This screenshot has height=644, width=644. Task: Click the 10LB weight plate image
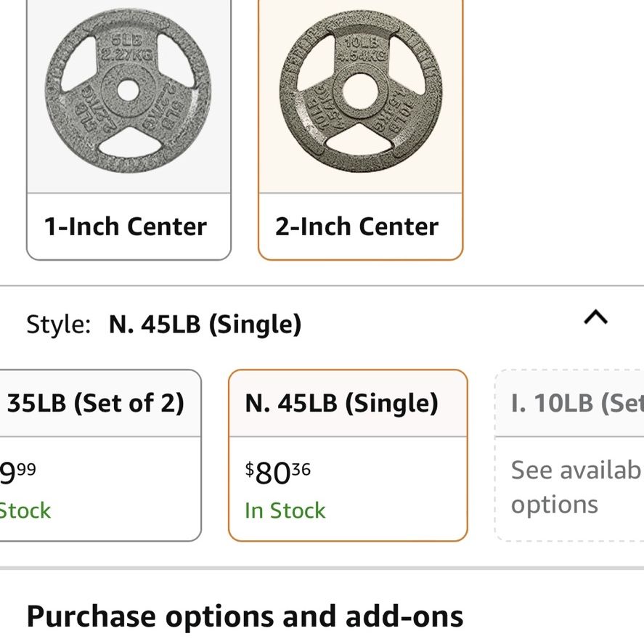pos(361,91)
